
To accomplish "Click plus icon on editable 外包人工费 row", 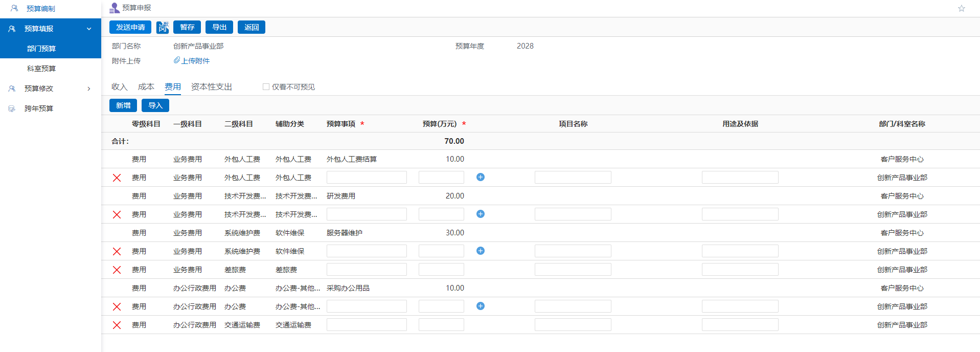I will pyautogui.click(x=481, y=177).
